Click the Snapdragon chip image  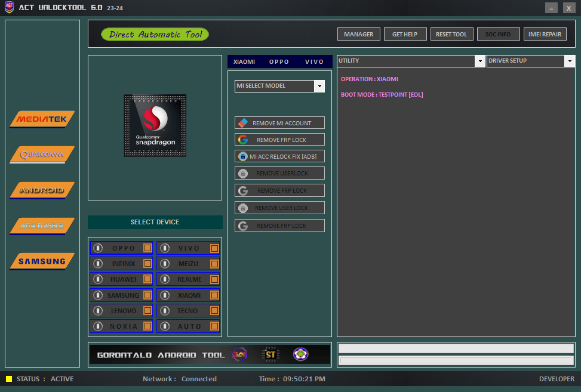(x=155, y=126)
